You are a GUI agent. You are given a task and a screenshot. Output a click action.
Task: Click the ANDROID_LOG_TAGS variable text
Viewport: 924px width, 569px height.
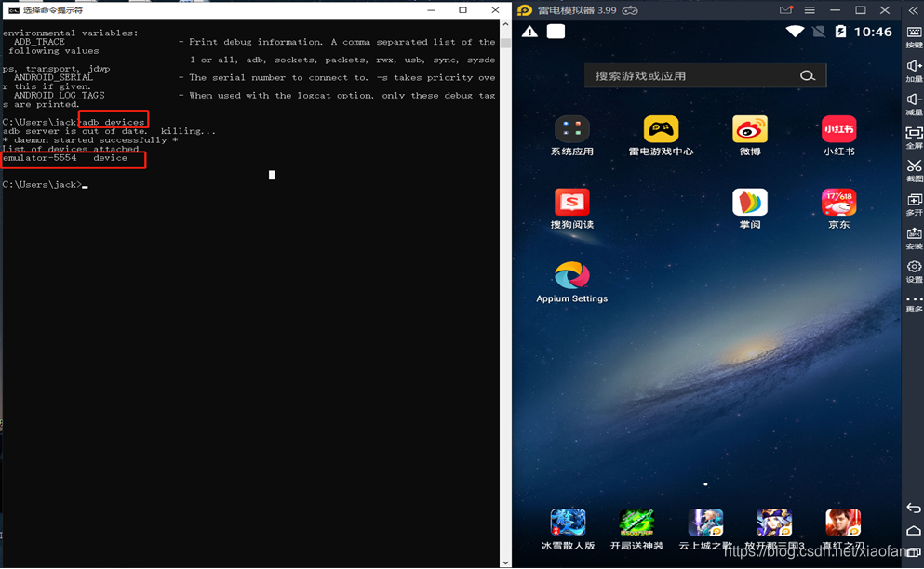[59, 95]
